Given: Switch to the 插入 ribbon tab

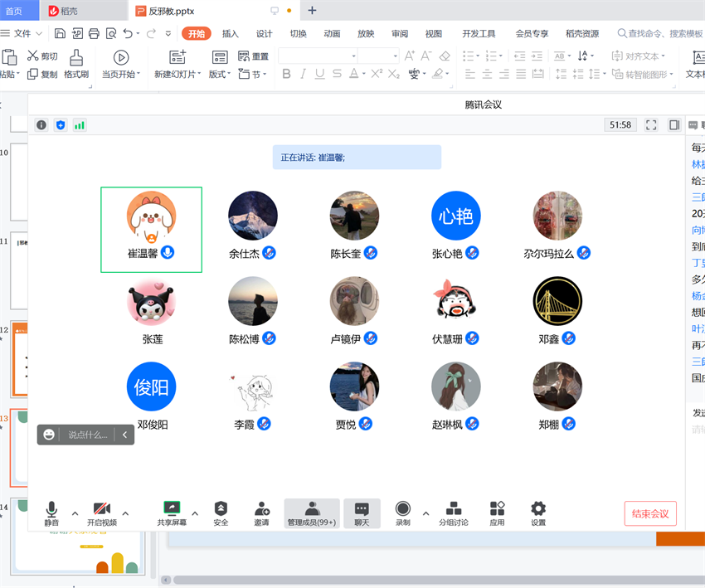Looking at the screenshot, I should [x=231, y=34].
